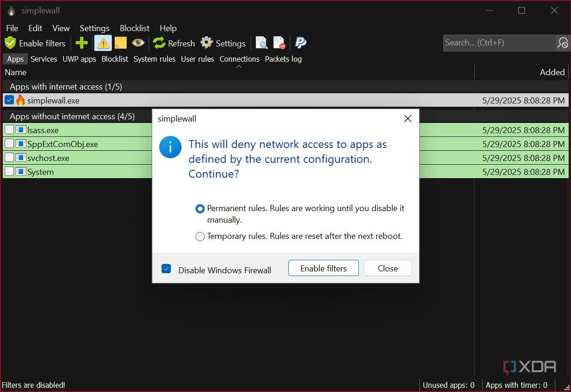Image resolution: width=571 pixels, height=392 pixels.
Task: Switch to the Blocklist tab
Action: [115, 59]
